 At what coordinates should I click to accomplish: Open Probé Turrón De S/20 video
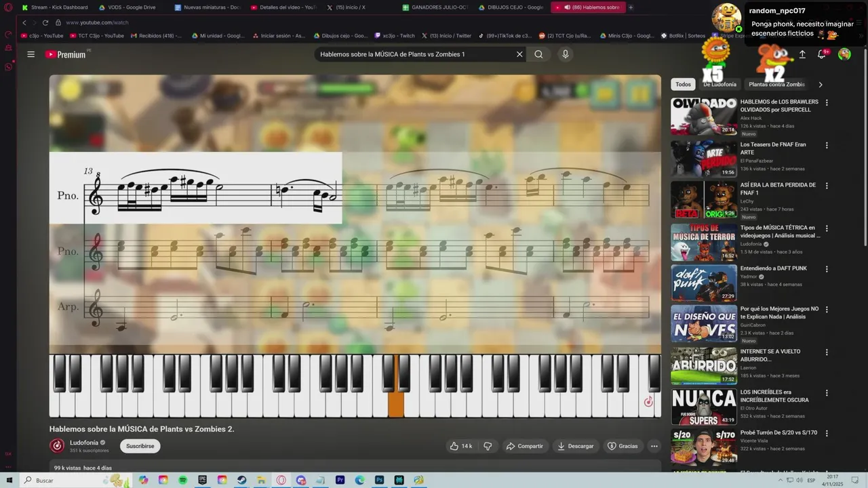[778, 432]
